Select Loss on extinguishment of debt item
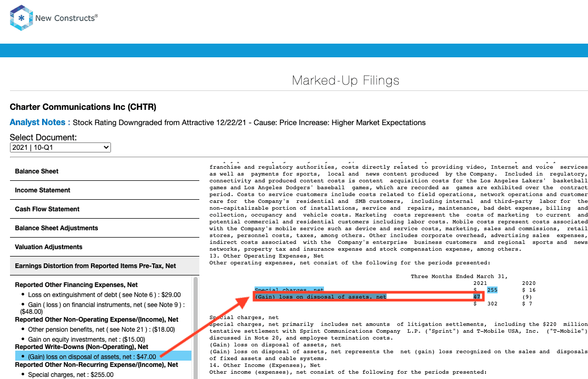This screenshot has width=588, height=379. 104,295
